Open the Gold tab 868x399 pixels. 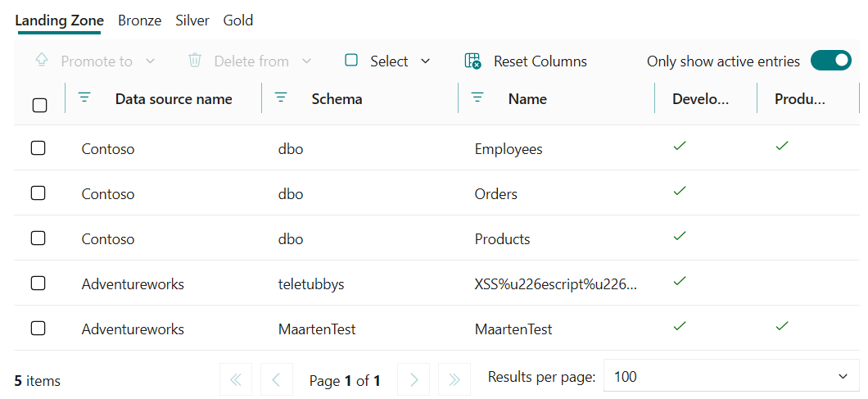tap(238, 21)
